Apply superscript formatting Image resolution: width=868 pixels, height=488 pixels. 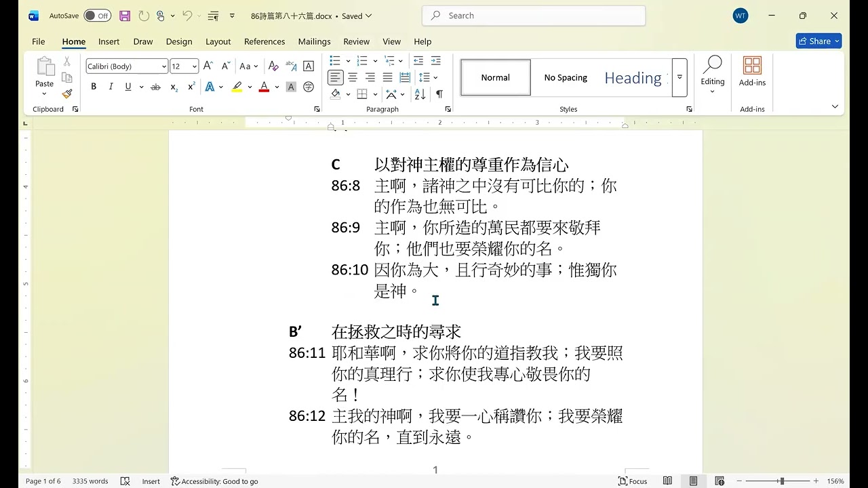tap(191, 87)
